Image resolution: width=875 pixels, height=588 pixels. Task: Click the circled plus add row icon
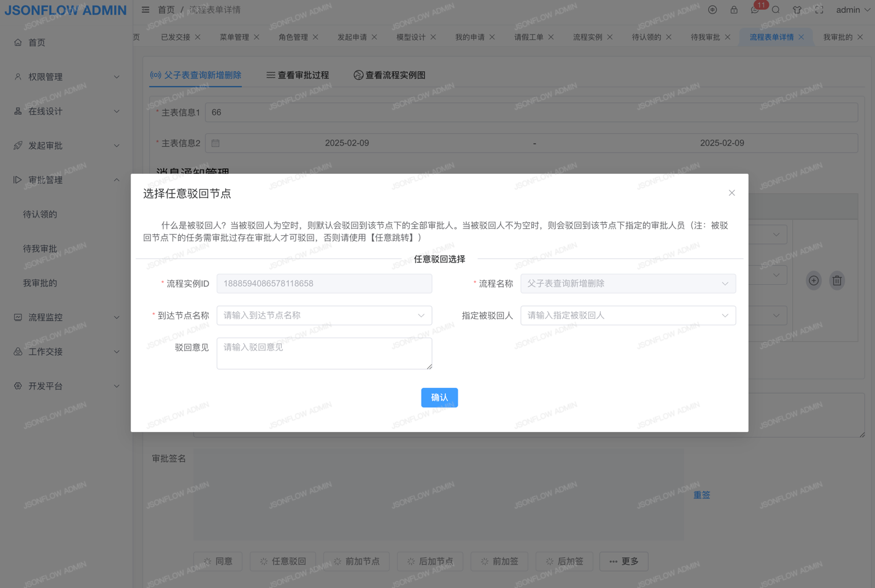(x=814, y=280)
